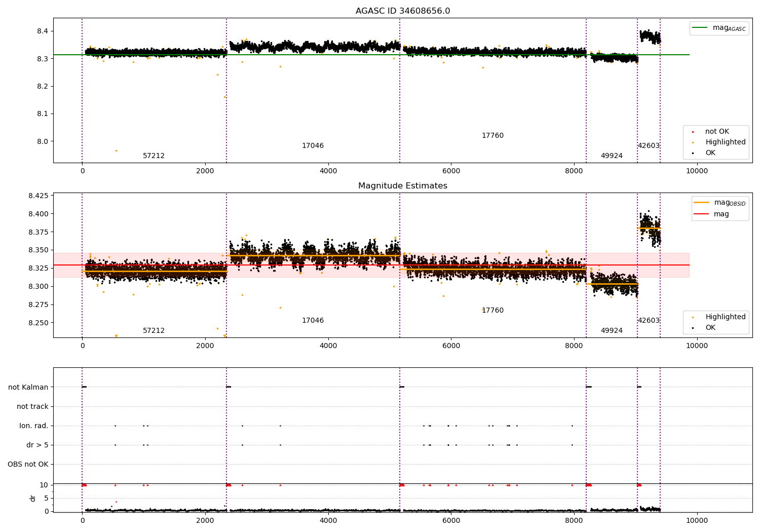This screenshot has height=532, width=760.
Task: Click y-axis tick 8.4 in the top panel
Action: point(43,31)
